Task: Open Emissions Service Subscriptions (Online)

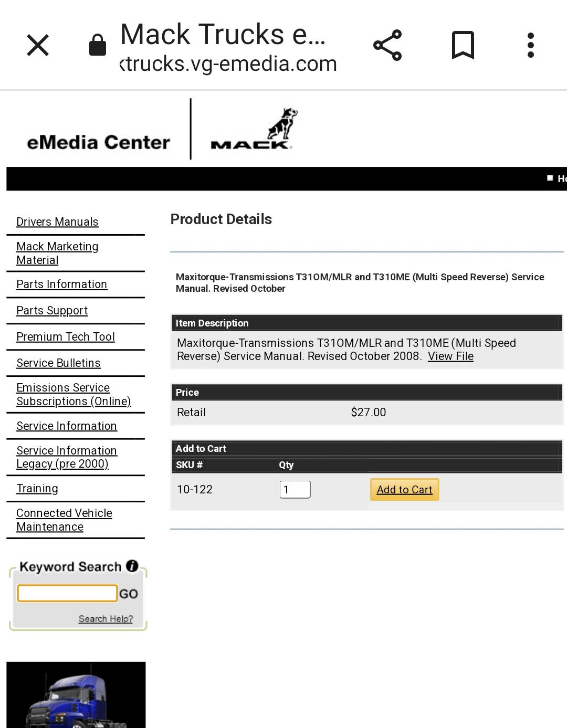Action: [x=73, y=394]
